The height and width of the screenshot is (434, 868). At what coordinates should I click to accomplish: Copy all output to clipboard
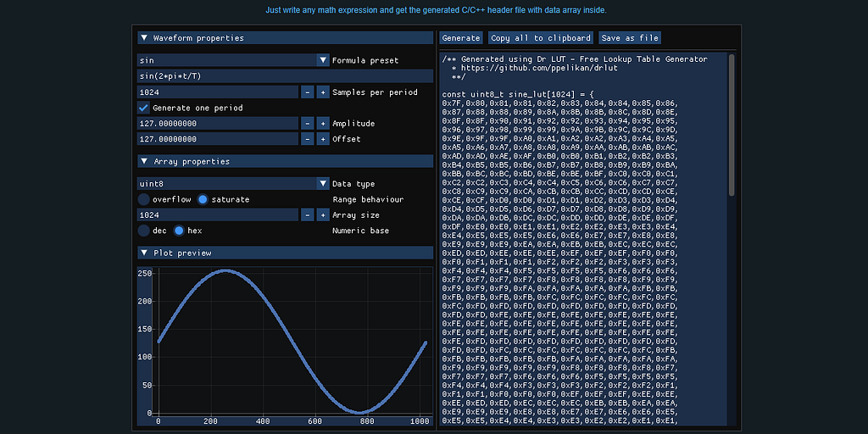[x=540, y=37]
